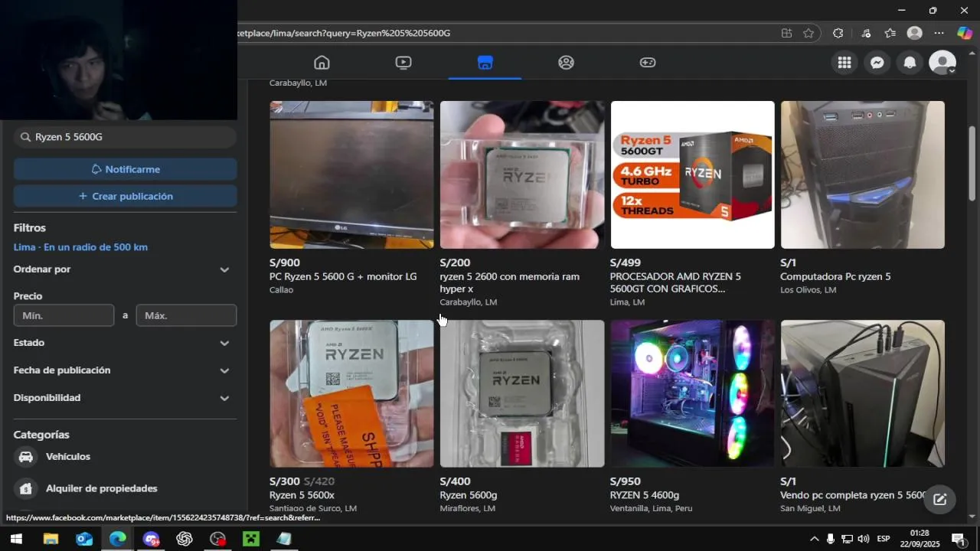Viewport: 980px width, 551px height.
Task: Click Vehículos category icon
Action: click(26, 457)
